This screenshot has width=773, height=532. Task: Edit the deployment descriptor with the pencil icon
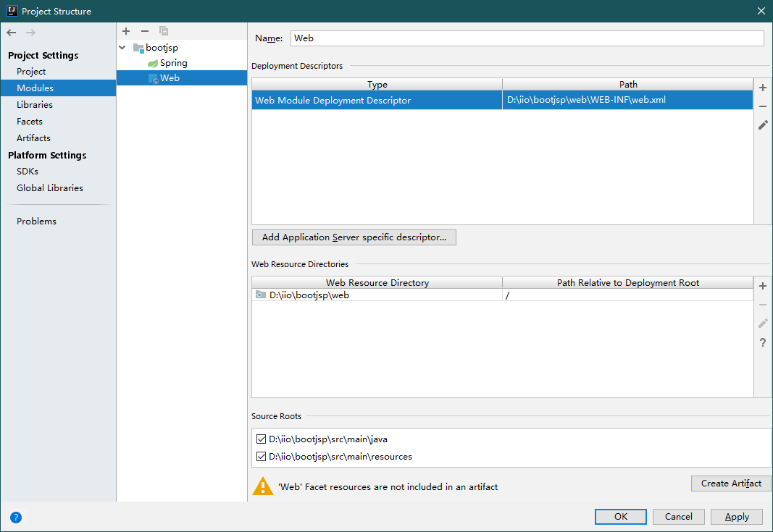763,125
